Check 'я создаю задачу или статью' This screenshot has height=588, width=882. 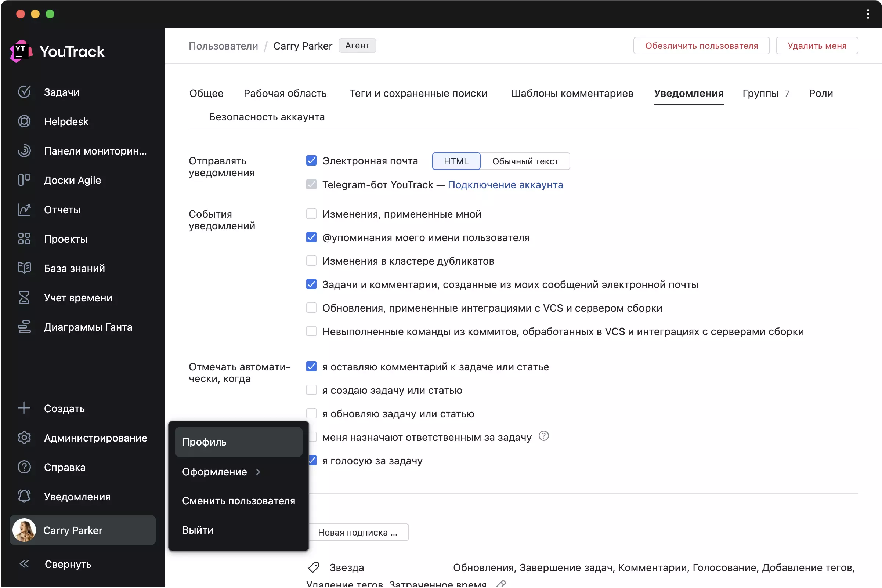[x=311, y=391]
